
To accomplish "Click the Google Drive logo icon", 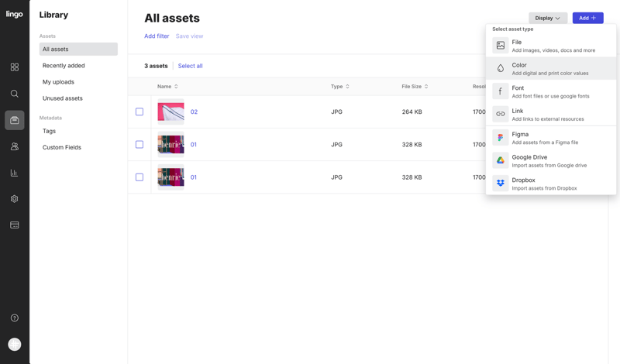I will point(500,160).
